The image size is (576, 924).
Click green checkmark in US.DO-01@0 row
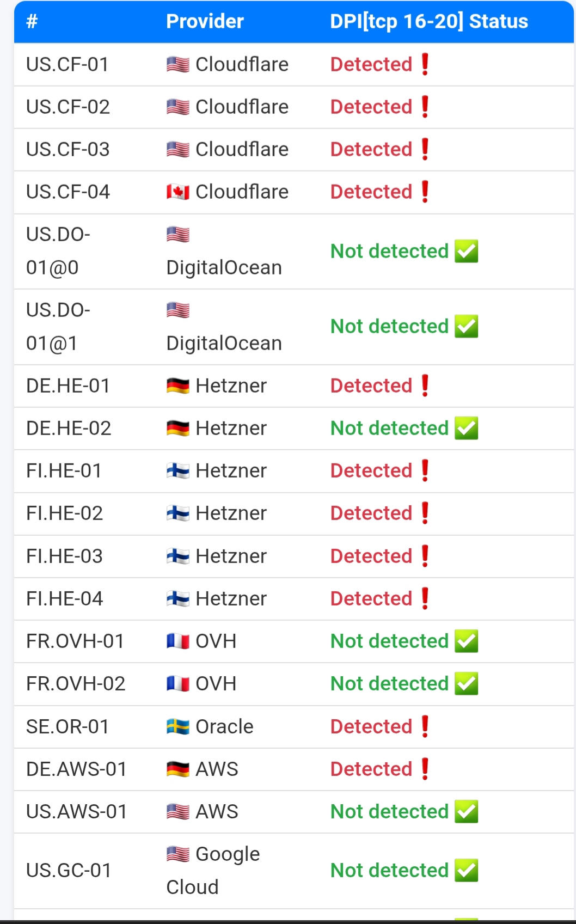[467, 251]
